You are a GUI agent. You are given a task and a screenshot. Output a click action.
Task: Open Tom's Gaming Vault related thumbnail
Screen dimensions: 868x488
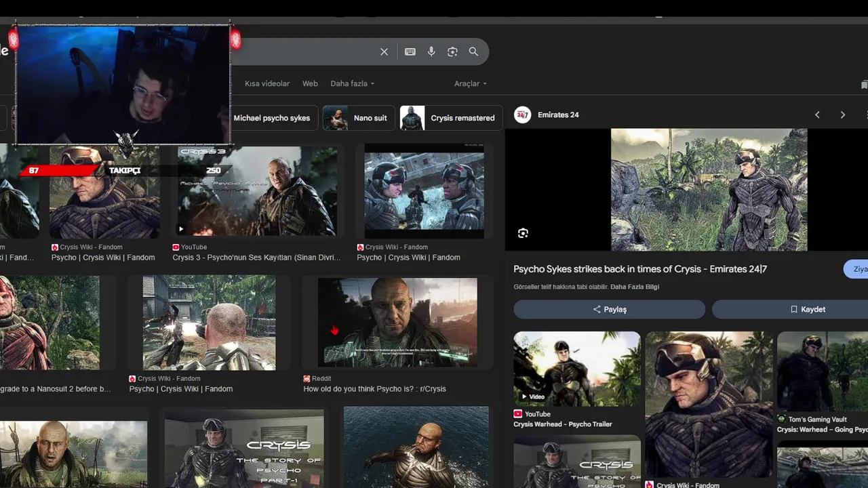823,371
